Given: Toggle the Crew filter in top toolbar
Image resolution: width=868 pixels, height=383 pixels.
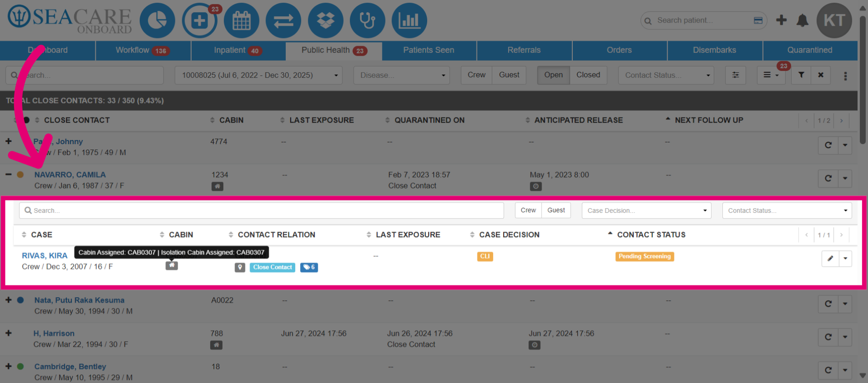Looking at the screenshot, I should [x=476, y=75].
